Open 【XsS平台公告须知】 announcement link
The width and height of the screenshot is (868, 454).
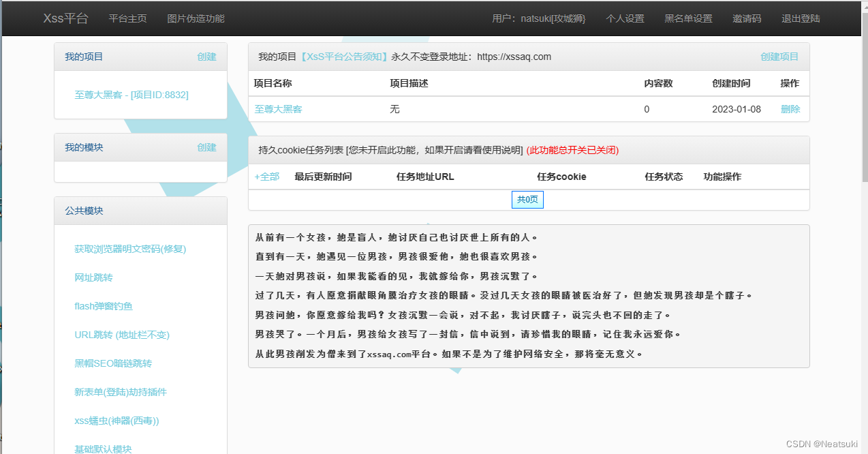pyautogui.click(x=344, y=57)
